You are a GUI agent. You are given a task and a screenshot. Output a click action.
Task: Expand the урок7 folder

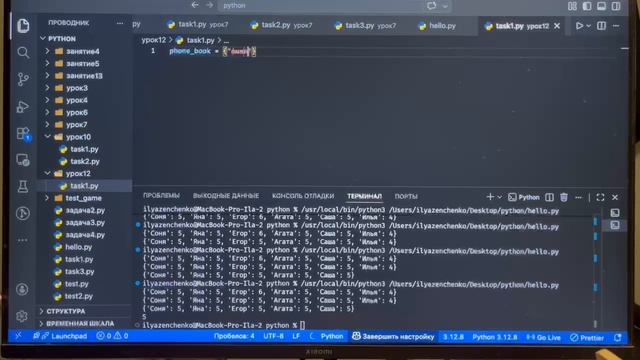point(77,125)
